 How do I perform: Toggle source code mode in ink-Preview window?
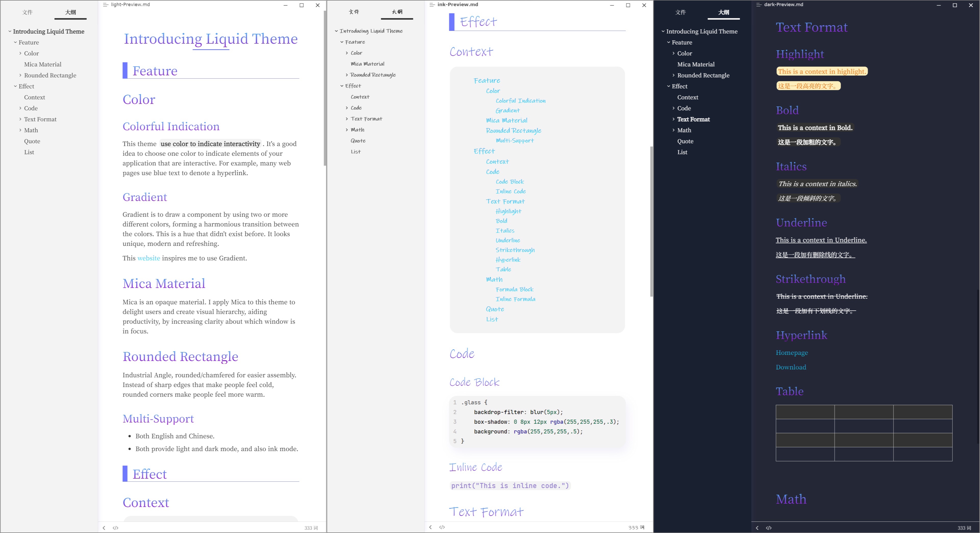point(442,527)
